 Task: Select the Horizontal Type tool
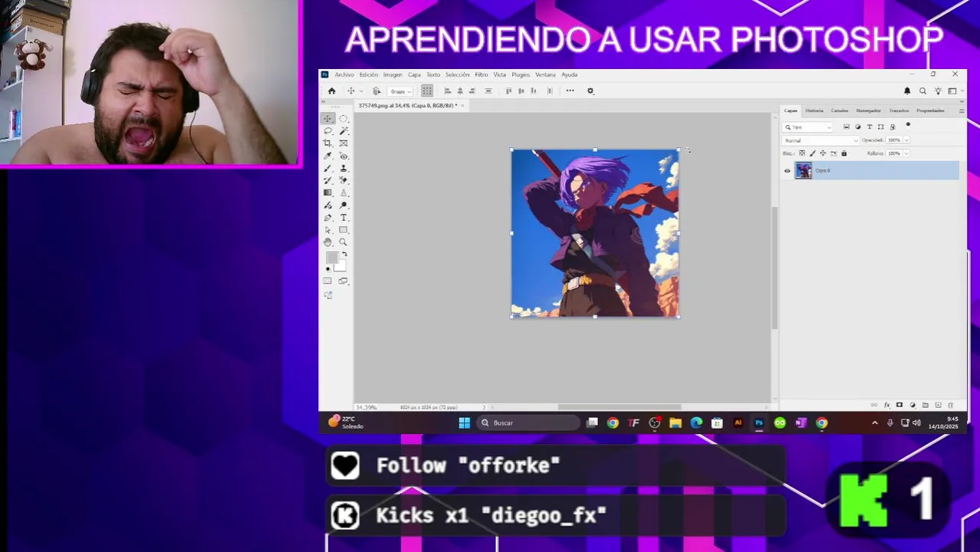[344, 218]
